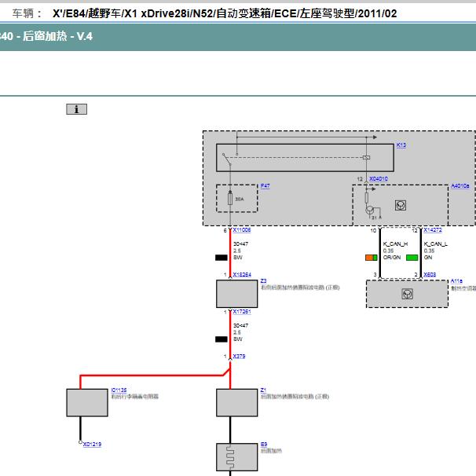Image resolution: width=476 pixels, height=476 pixels.
Task: Click the Z1 component box
Action: point(236,402)
